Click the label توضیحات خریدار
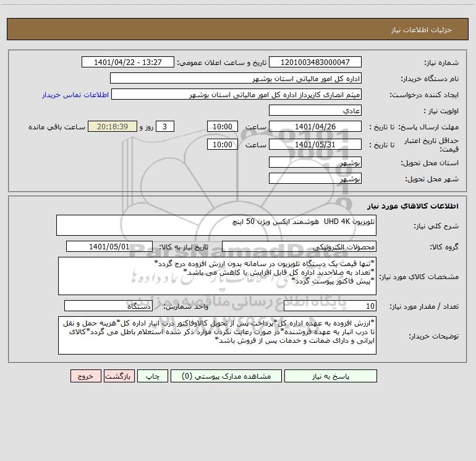 (433, 336)
